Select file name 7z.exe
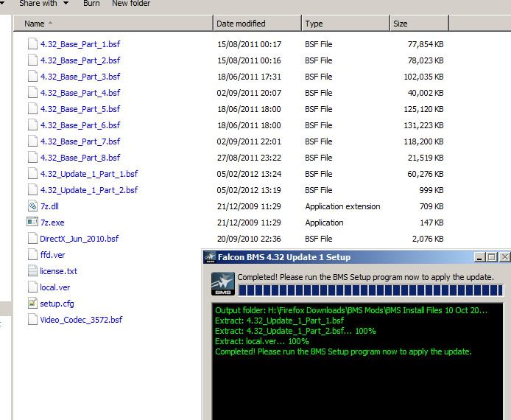Image resolution: width=511 pixels, height=420 pixels. pyautogui.click(x=52, y=223)
